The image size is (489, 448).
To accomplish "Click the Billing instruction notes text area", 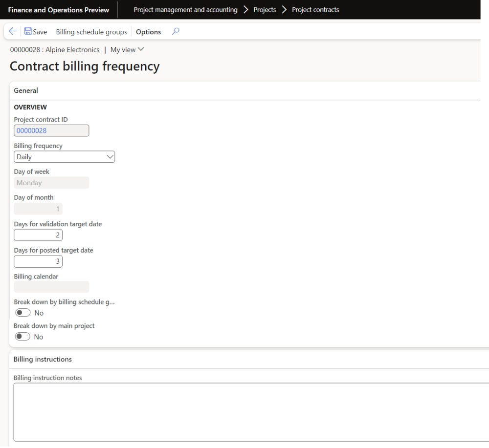I will pos(251,412).
